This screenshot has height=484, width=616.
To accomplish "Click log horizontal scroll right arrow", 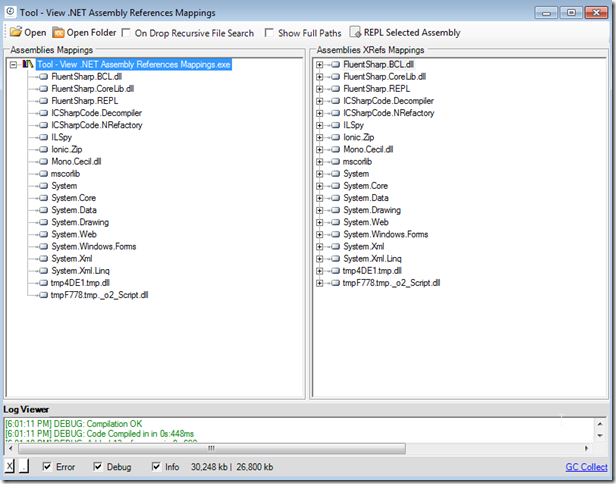I will pyautogui.click(x=586, y=448).
